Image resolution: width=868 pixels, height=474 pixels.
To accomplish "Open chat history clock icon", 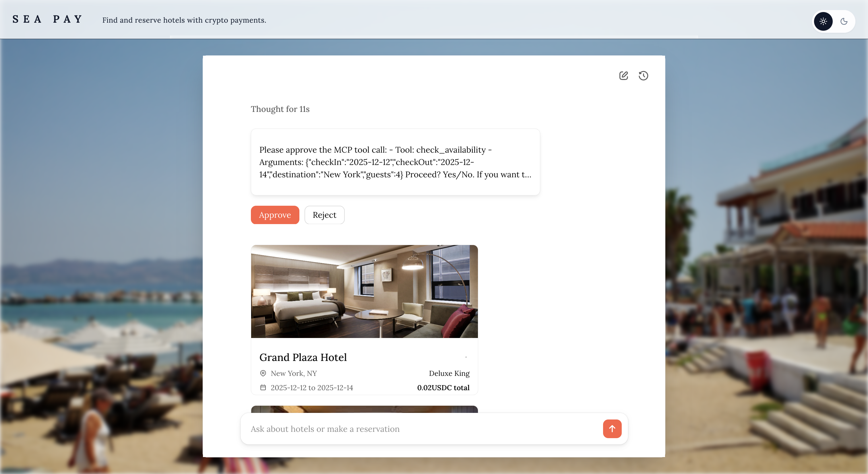I will coord(643,75).
